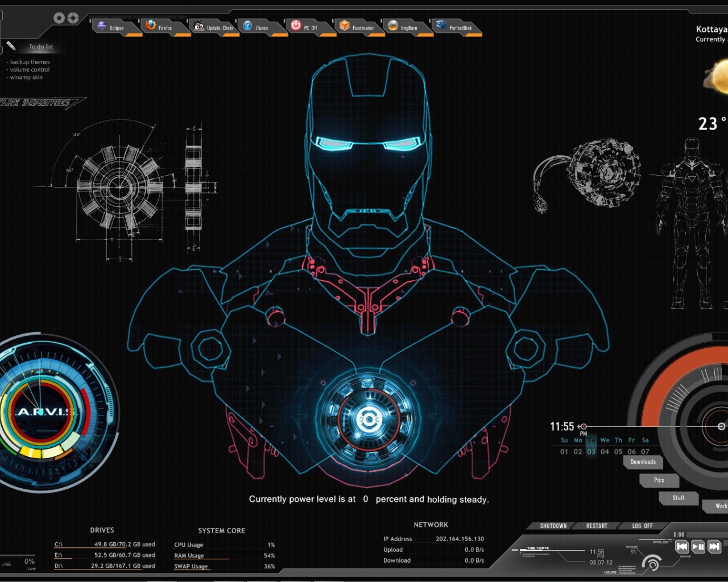
Task: Open Firefox from the launcher bar
Action: tap(151, 26)
